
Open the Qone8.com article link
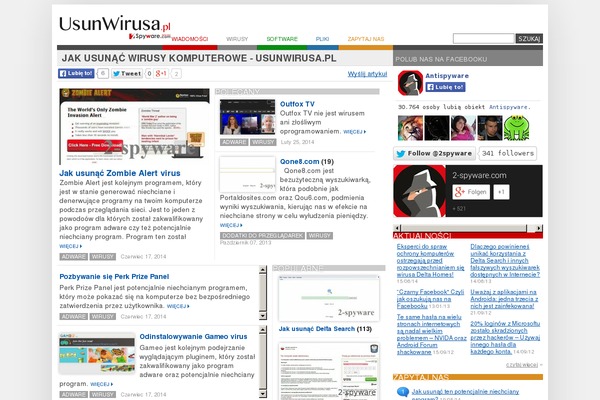click(300, 162)
